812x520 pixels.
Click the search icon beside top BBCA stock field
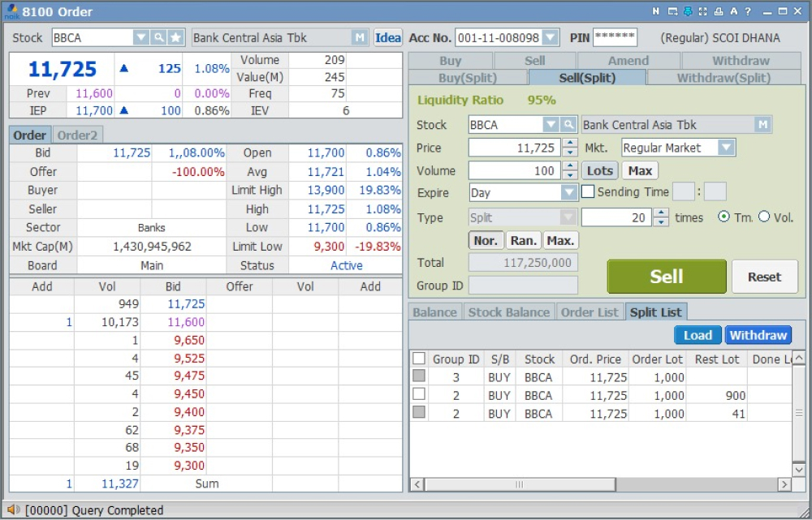click(158, 37)
